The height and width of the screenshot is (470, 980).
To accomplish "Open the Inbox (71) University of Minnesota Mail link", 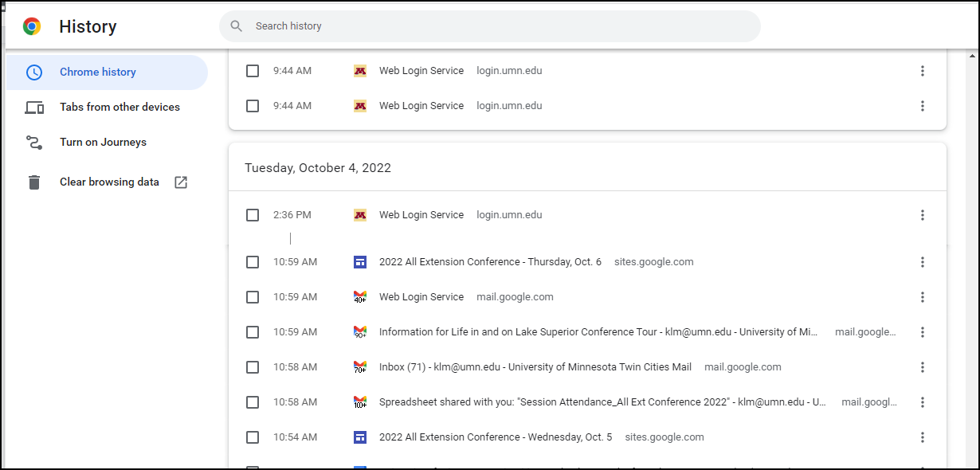I will coord(535,367).
